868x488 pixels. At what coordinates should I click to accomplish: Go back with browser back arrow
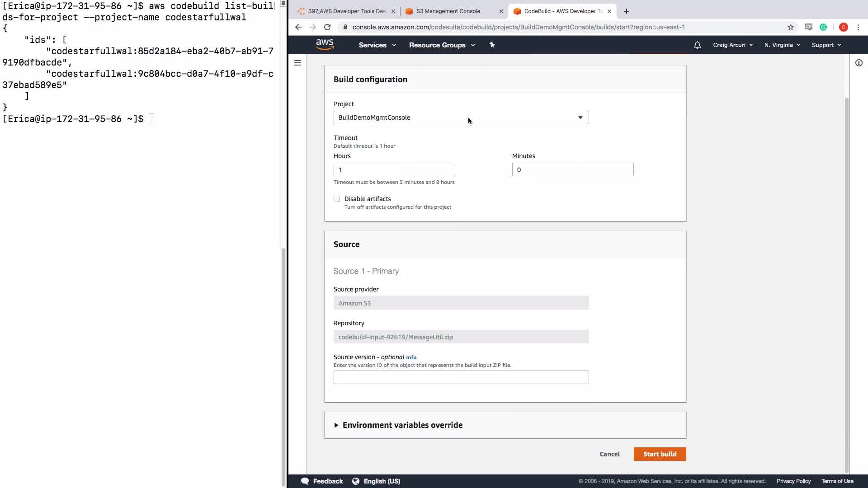[298, 27]
